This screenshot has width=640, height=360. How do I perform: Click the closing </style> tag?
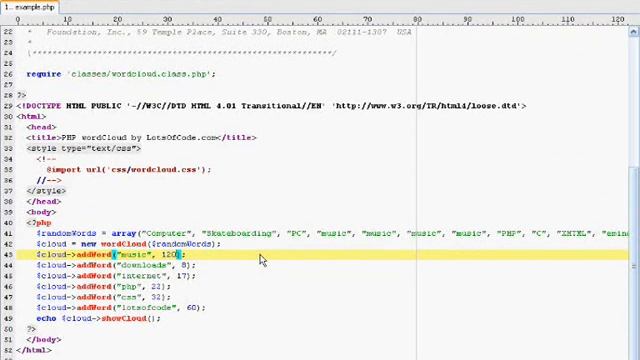(46, 191)
